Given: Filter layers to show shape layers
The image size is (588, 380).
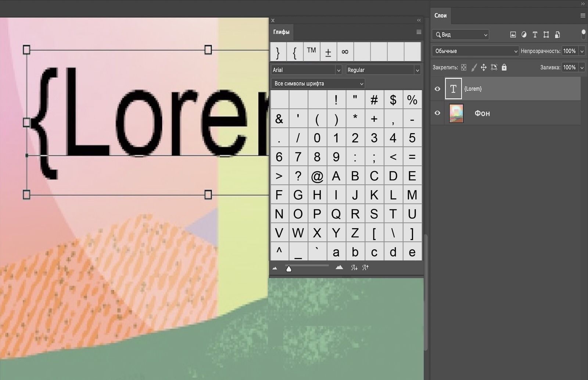Looking at the screenshot, I should 546,35.
